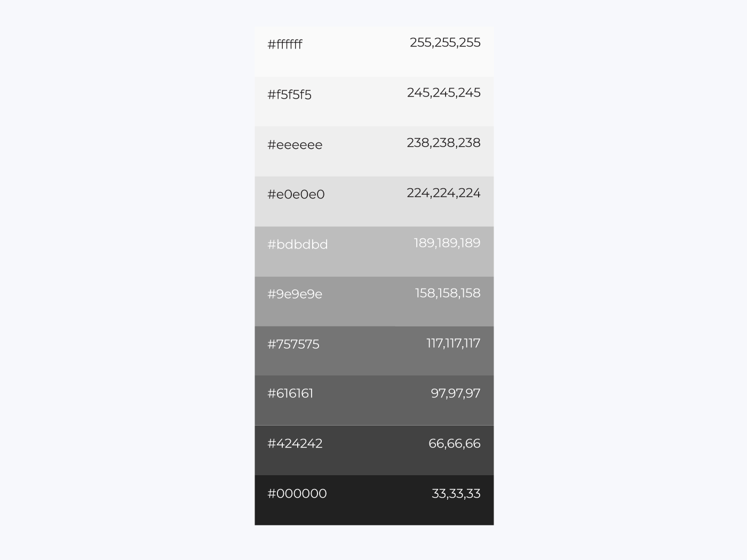Click the 224,224,224 RGB label
The width and height of the screenshot is (747, 560).
tap(443, 193)
